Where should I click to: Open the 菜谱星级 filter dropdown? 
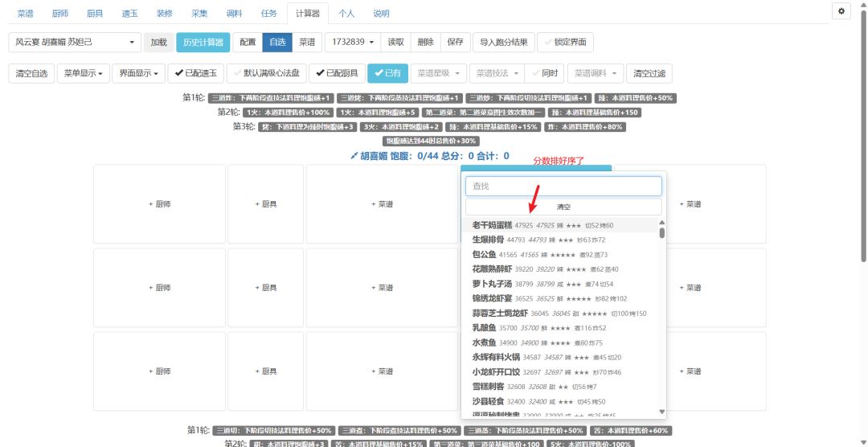point(439,73)
